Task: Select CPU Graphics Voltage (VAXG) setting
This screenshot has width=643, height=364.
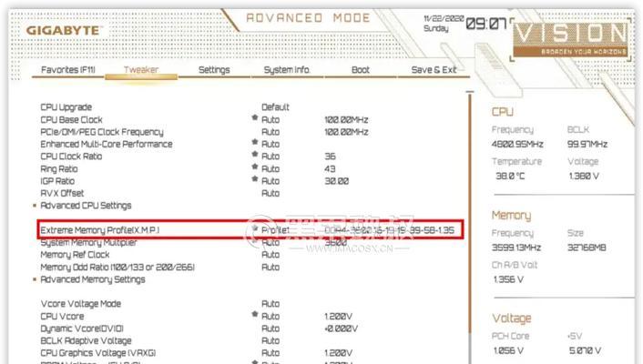Action: [98, 352]
